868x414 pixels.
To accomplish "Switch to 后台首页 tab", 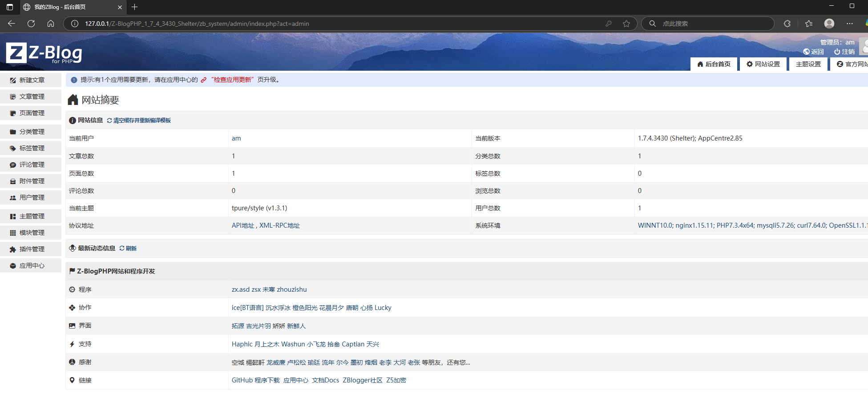I will pos(714,64).
